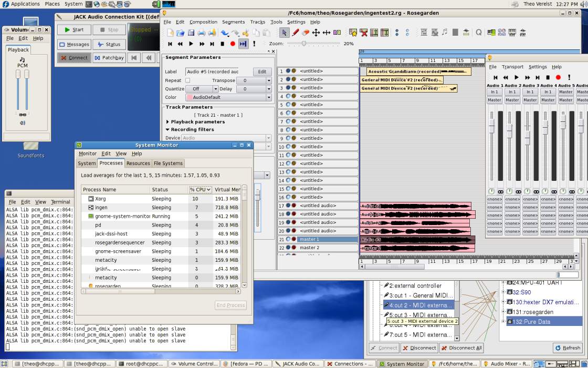Add a track with star icon
The height and width of the screenshot is (368, 588).
pos(353,33)
